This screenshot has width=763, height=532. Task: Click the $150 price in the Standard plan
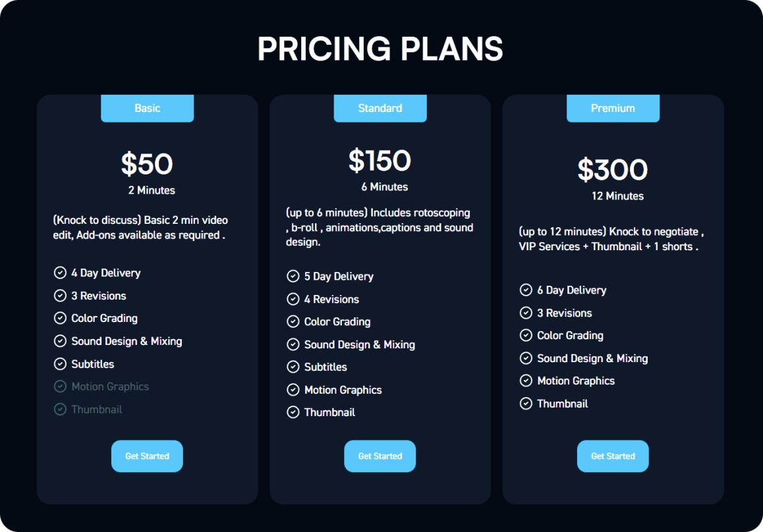tap(380, 161)
